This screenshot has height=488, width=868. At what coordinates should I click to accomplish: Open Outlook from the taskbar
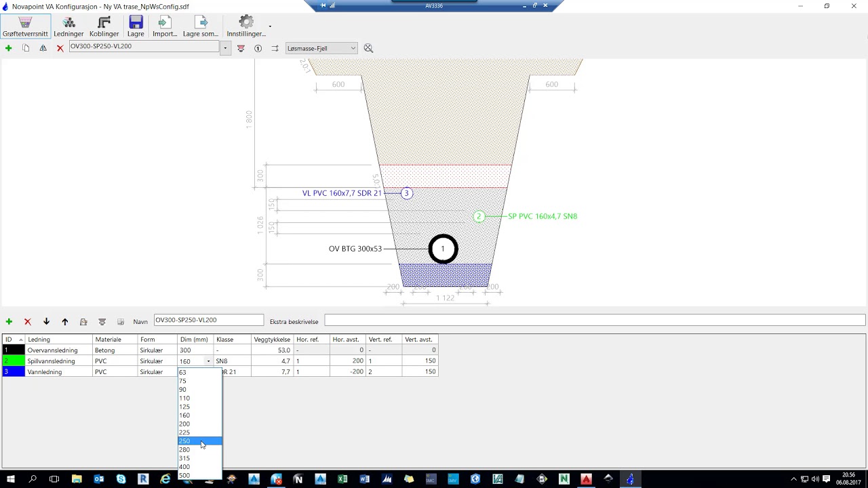99,479
